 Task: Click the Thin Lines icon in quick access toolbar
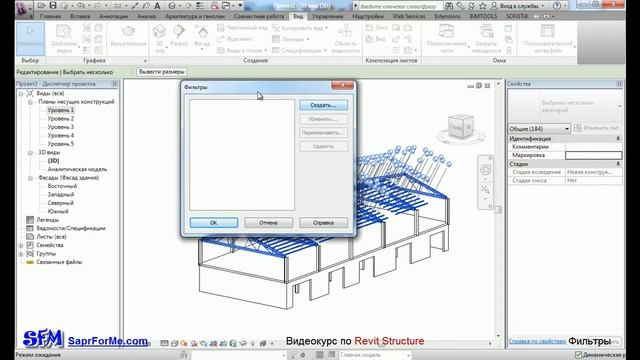click(200, 6)
